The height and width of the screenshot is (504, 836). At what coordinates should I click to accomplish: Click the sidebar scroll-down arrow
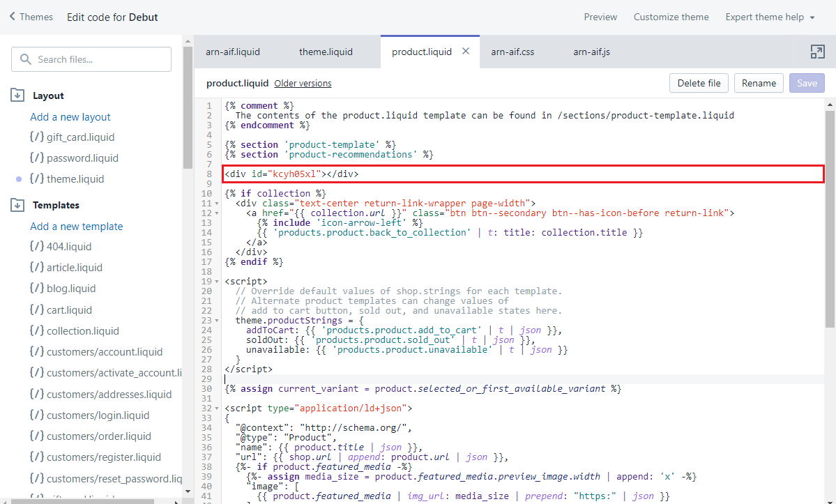[188, 491]
